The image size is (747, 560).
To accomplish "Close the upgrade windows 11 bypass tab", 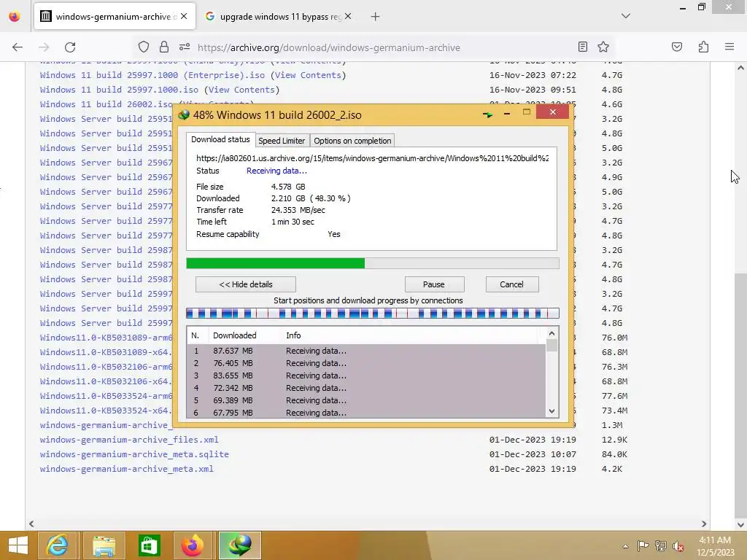I will coord(348,16).
